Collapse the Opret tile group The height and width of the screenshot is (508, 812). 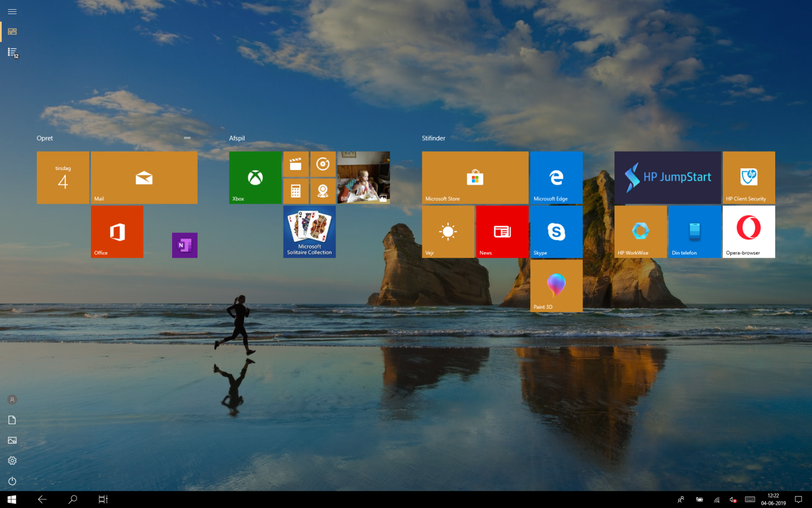click(187, 138)
